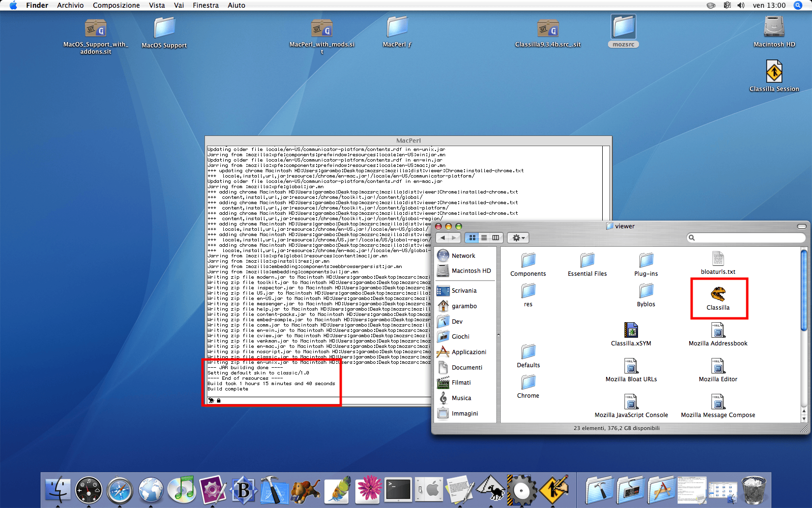Viewport: 812px width, 508px height.
Task: Open Documenti in Finder sidebar
Action: pos(465,368)
